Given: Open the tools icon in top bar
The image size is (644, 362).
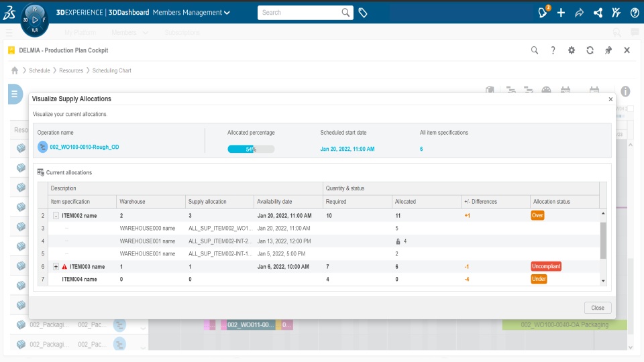Looking at the screenshot, I should pos(616,13).
